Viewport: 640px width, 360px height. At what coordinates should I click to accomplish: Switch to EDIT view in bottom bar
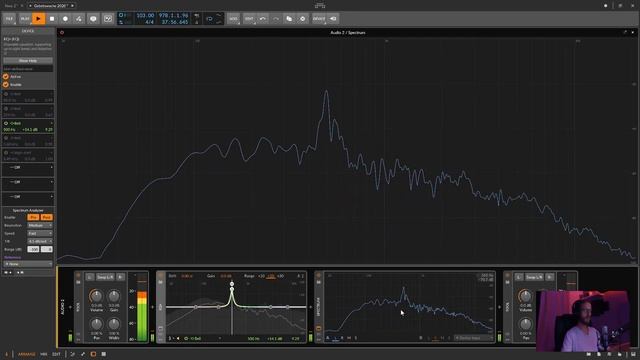coord(56,354)
